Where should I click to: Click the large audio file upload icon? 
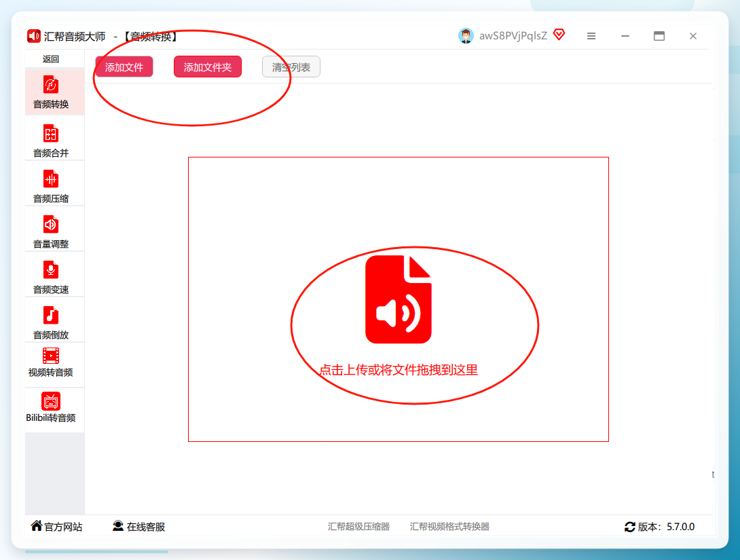(399, 299)
